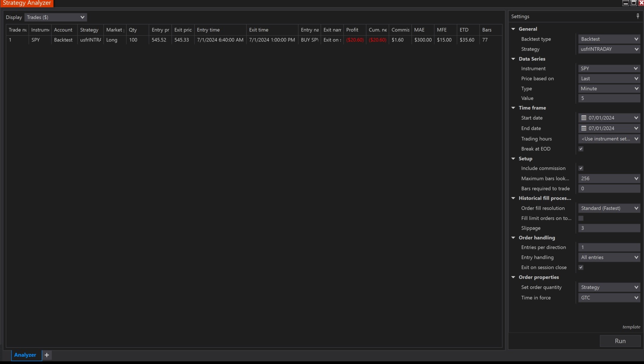Viewport: 644px width, 364px height.
Task: Toggle the Break at EOD checkbox
Action: (x=581, y=149)
